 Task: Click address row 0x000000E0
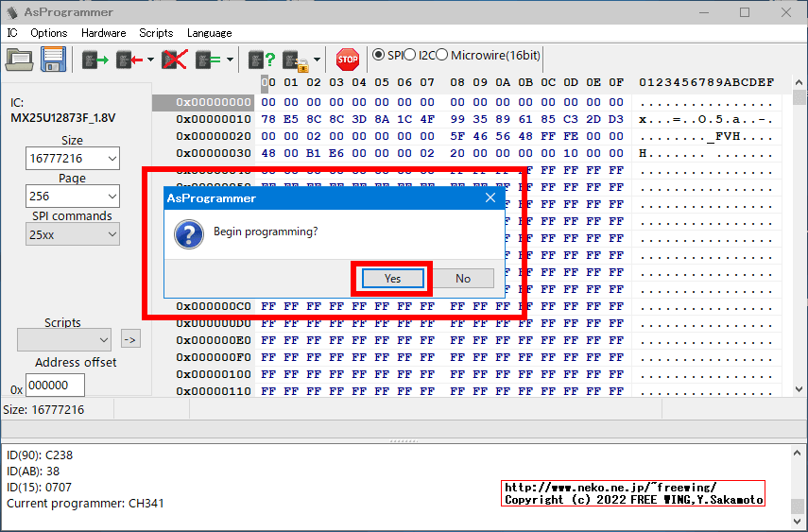click(x=214, y=340)
